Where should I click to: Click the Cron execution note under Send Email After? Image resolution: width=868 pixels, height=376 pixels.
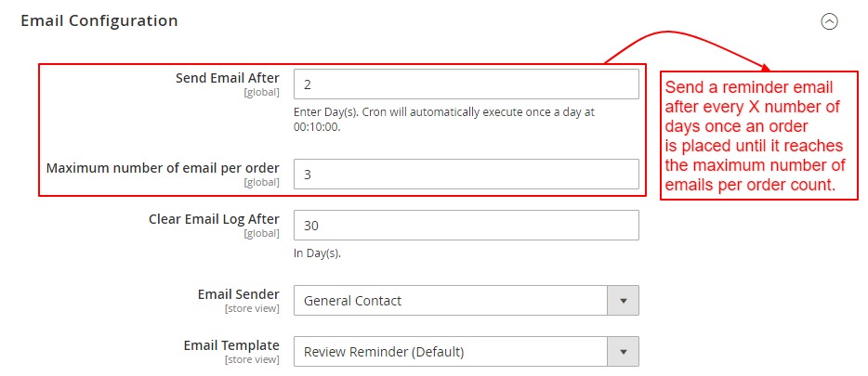(443, 119)
